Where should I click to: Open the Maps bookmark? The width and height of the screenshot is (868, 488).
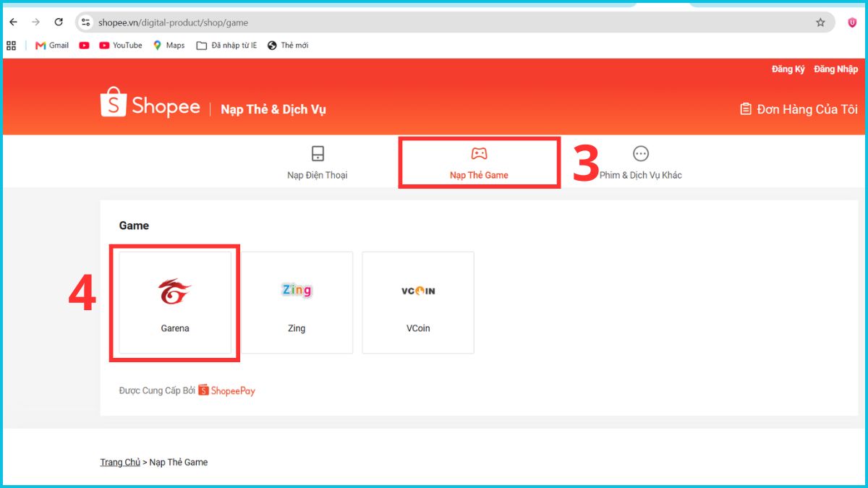click(169, 46)
